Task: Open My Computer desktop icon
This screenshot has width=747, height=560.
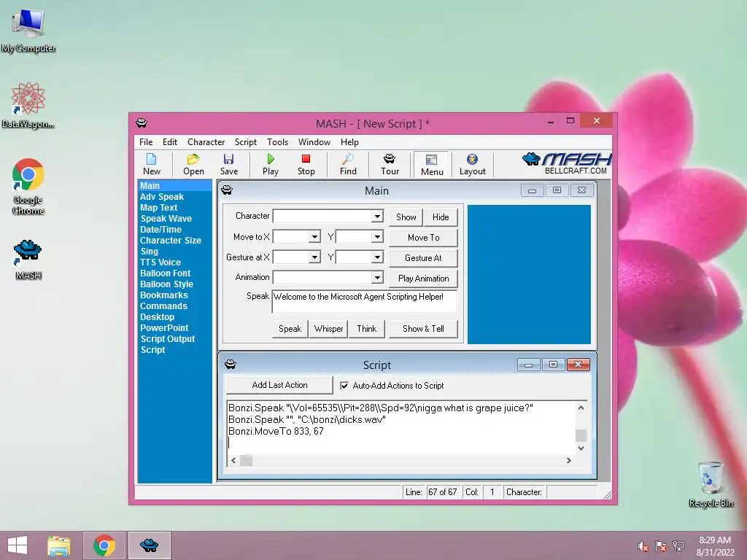Action: (28, 31)
